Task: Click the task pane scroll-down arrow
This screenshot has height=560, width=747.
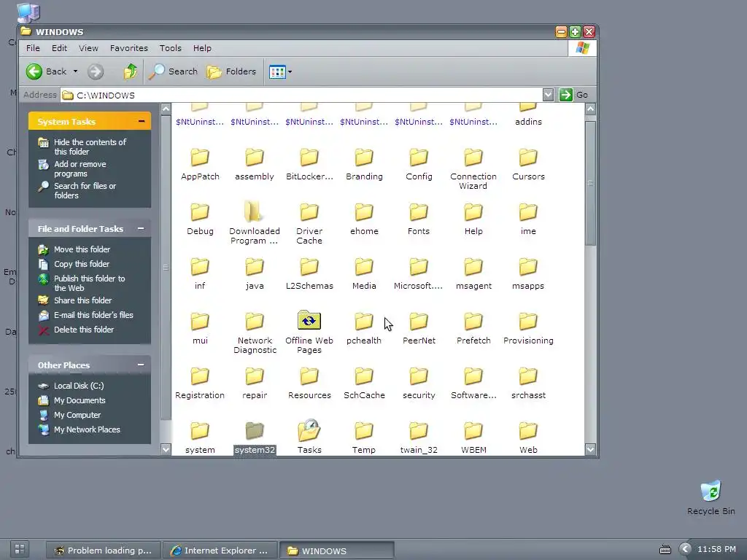Action: (166, 449)
